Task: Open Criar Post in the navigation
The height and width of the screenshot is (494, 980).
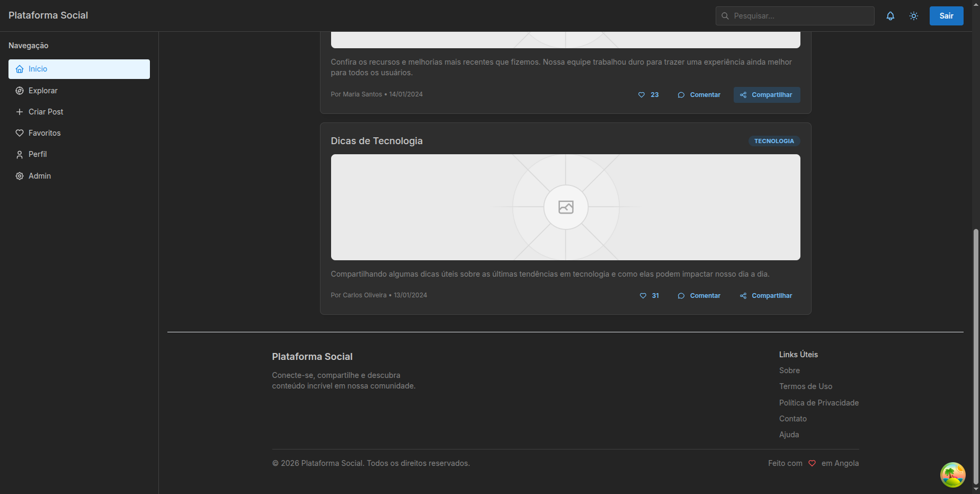Action: 46,112
